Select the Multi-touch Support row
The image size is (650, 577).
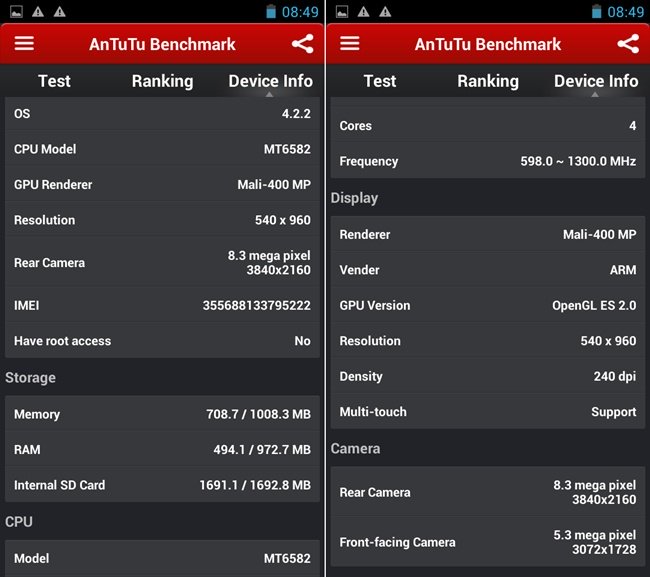(x=488, y=412)
